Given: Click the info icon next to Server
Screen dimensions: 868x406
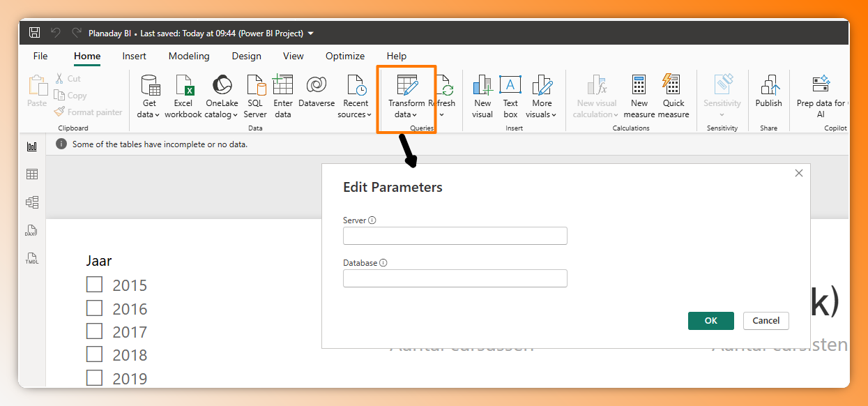Looking at the screenshot, I should [x=372, y=220].
